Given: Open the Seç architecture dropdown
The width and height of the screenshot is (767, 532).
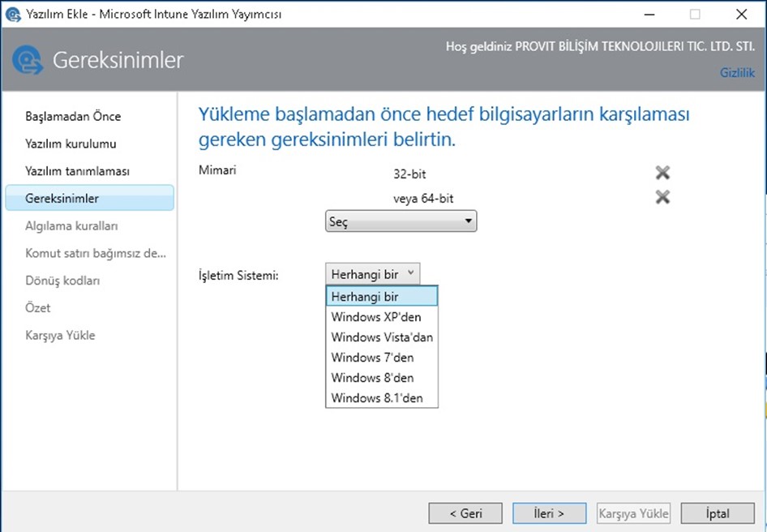Looking at the screenshot, I should coord(401,221).
